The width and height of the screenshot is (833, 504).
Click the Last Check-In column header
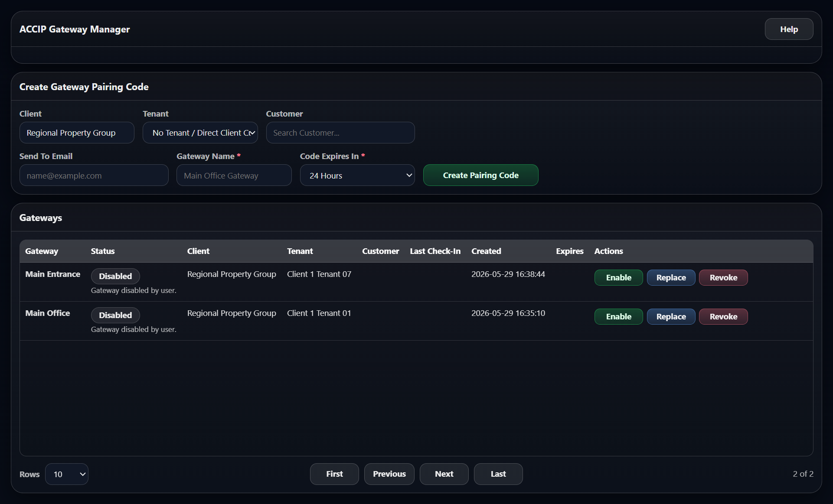(x=435, y=251)
